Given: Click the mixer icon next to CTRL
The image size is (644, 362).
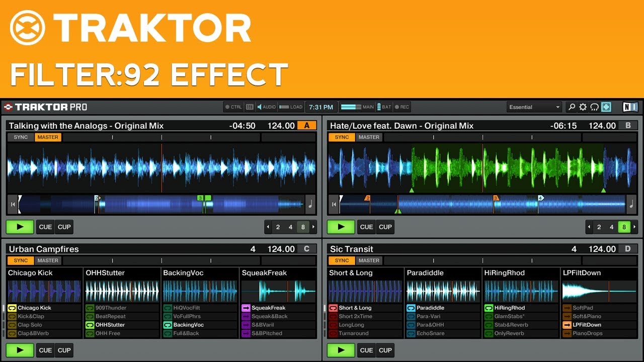Looking at the screenshot, I should (250, 107).
